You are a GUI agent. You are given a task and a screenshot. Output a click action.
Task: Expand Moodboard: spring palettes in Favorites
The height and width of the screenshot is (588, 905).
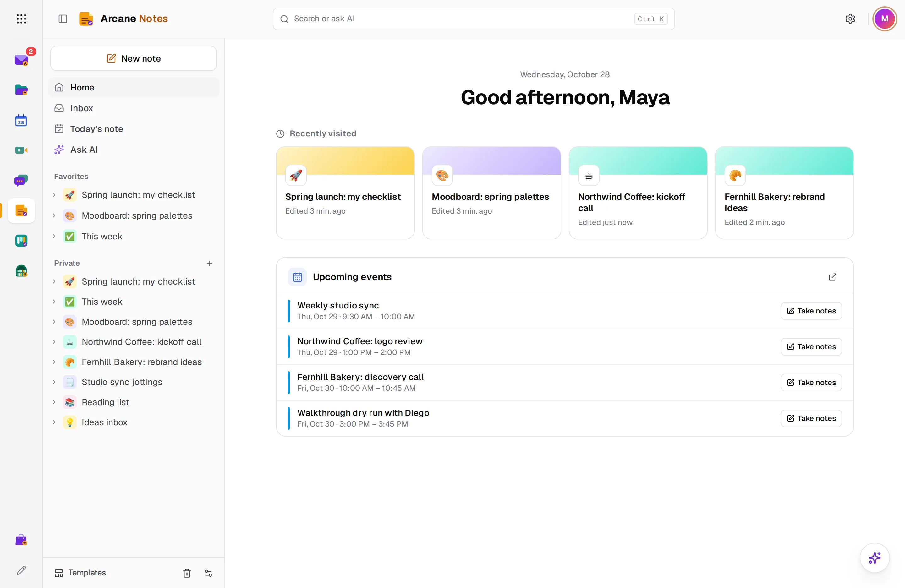[54, 215]
